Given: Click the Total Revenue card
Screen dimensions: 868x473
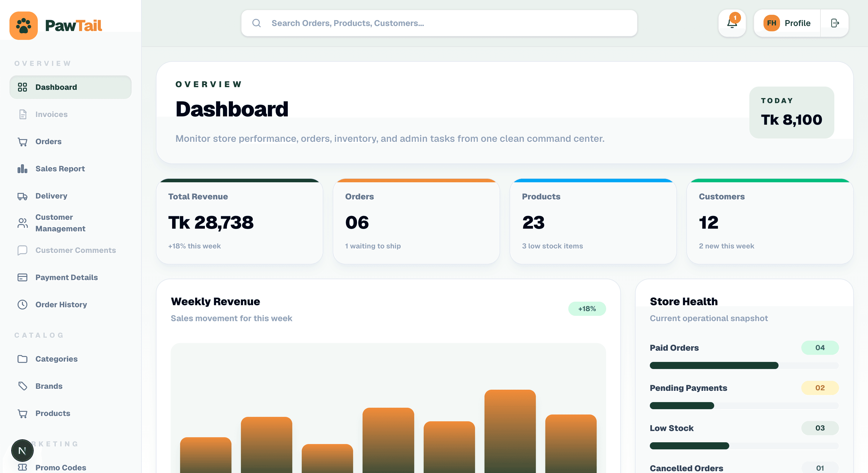Looking at the screenshot, I should pyautogui.click(x=239, y=222).
